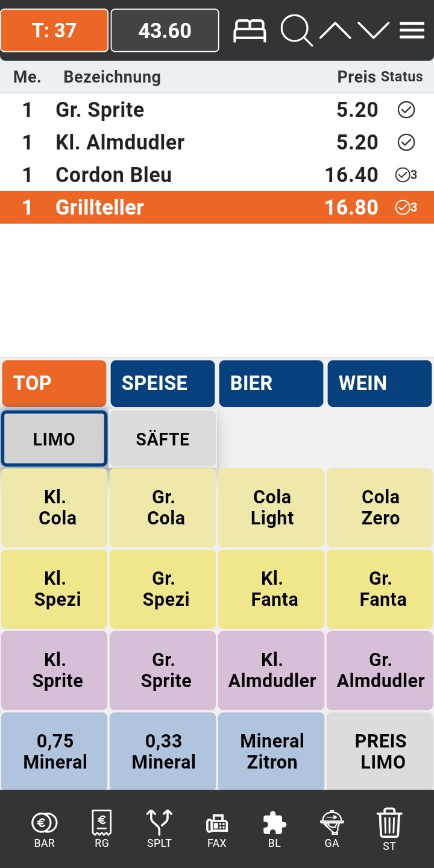Toggle status checkmark of Kl. Almdudler
Viewport: 434px width, 868px height.
(406, 142)
